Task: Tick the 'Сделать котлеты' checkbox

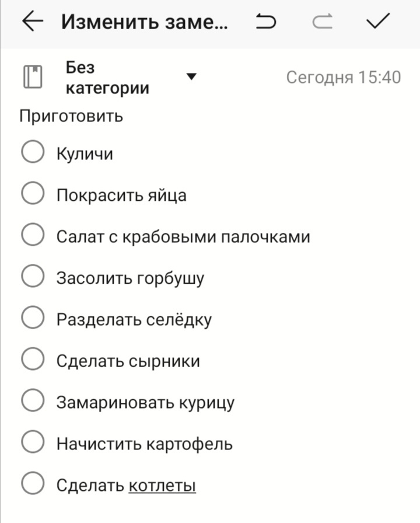Action: coord(33,484)
